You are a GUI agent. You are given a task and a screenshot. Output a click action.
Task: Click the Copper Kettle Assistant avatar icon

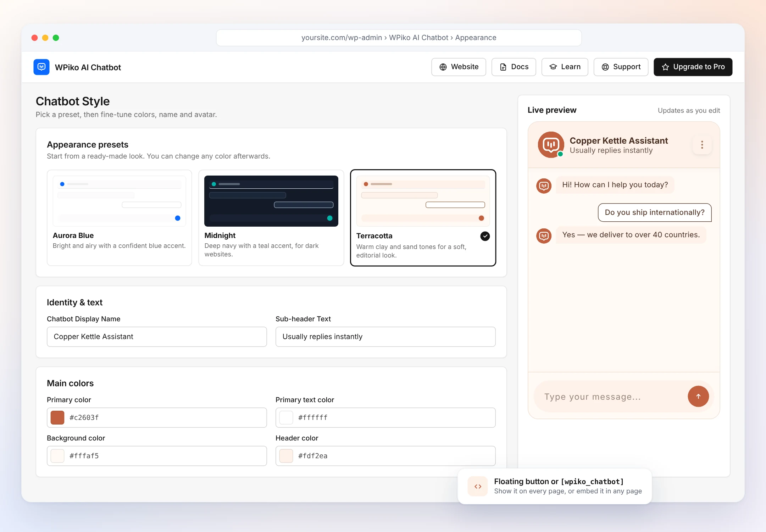click(x=551, y=145)
